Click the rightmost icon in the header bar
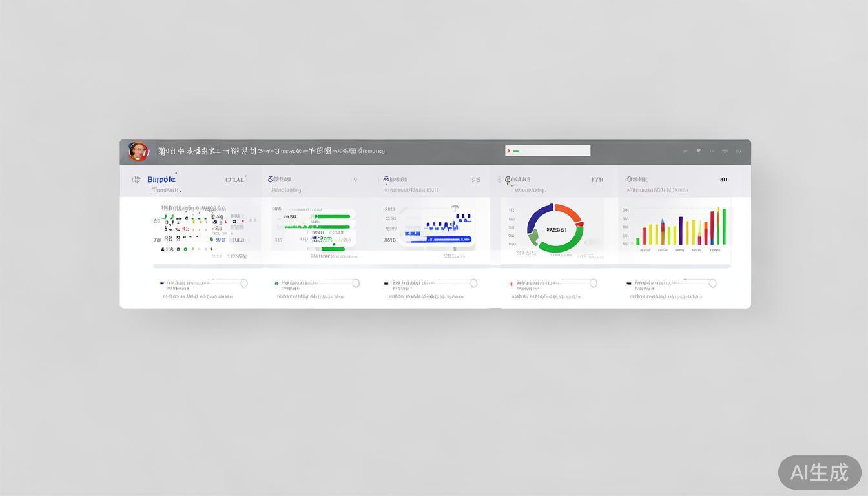Screen dimensions: 868x496 tap(739, 151)
